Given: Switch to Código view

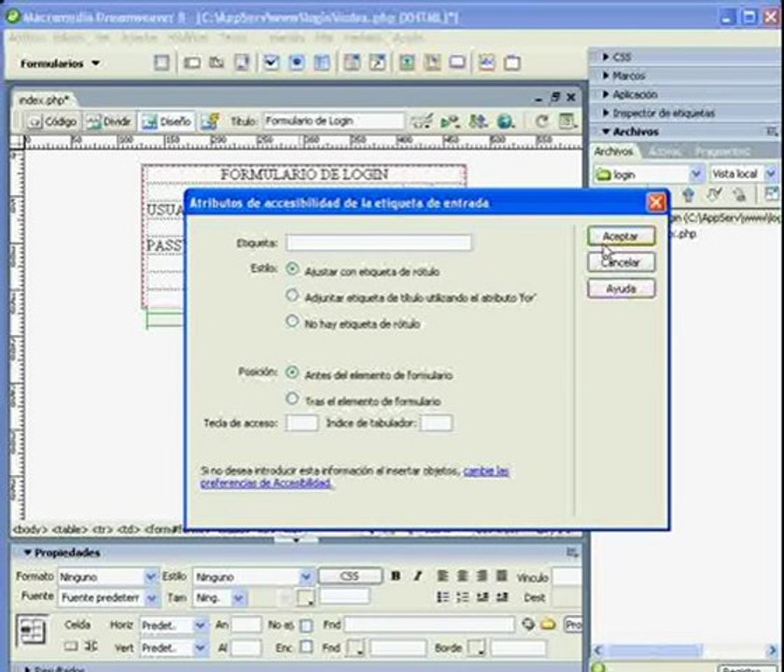Looking at the screenshot, I should point(52,121).
